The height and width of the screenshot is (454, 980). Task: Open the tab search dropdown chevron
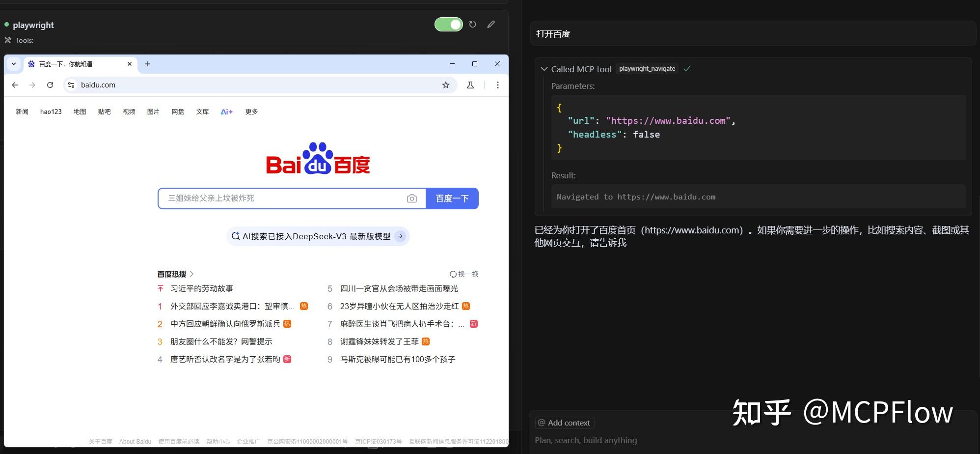tap(13, 64)
